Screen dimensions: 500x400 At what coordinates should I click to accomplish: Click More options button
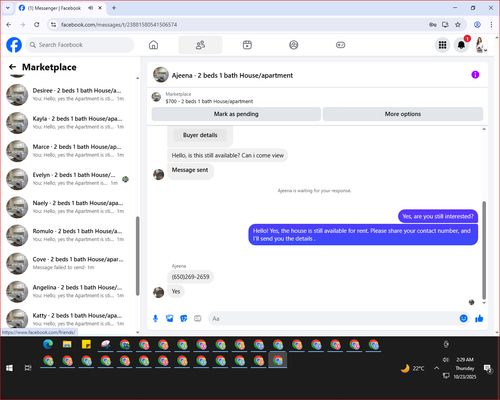(x=403, y=114)
